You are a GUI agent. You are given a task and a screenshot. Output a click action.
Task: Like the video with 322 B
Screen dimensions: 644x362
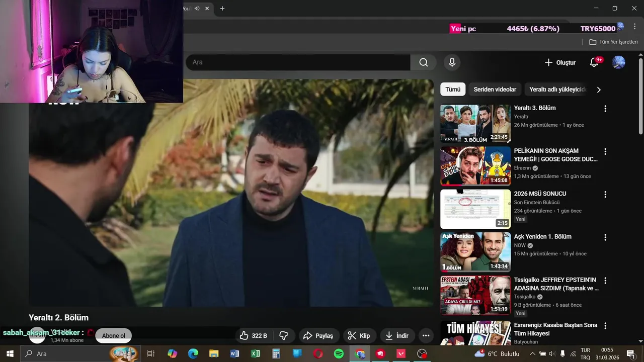[x=254, y=336]
